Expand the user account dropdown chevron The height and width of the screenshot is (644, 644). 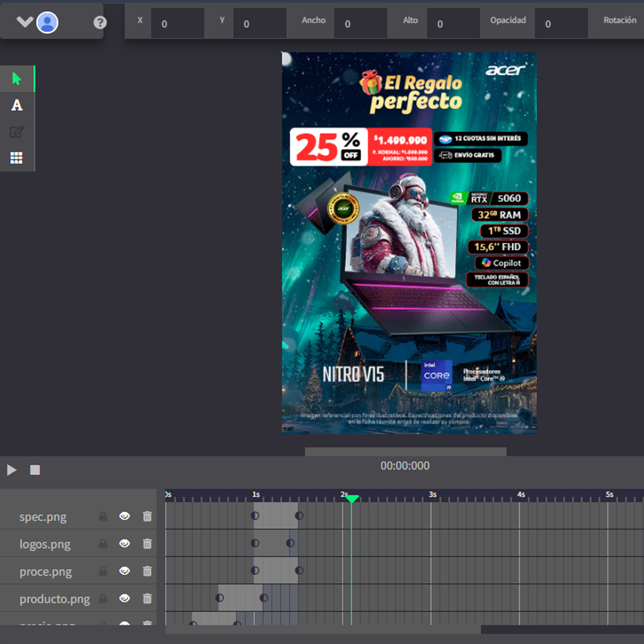click(24, 22)
